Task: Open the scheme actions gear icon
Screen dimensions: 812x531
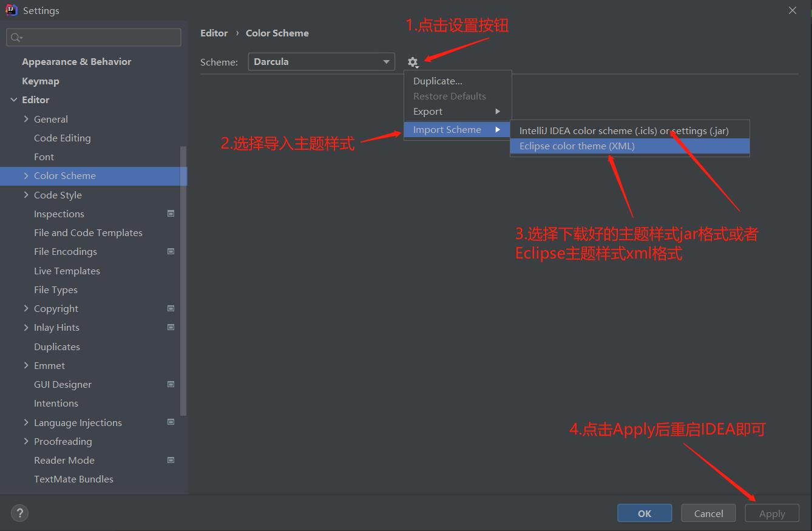Action: click(x=413, y=62)
